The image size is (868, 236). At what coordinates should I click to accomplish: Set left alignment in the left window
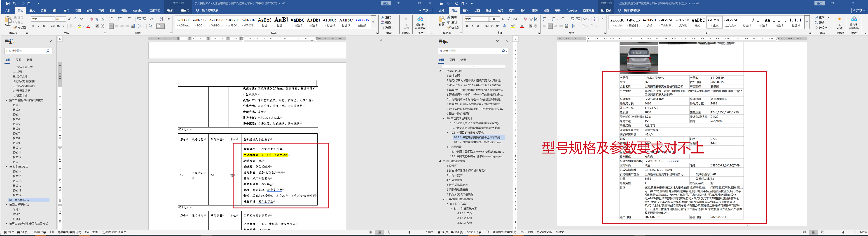pos(111,26)
